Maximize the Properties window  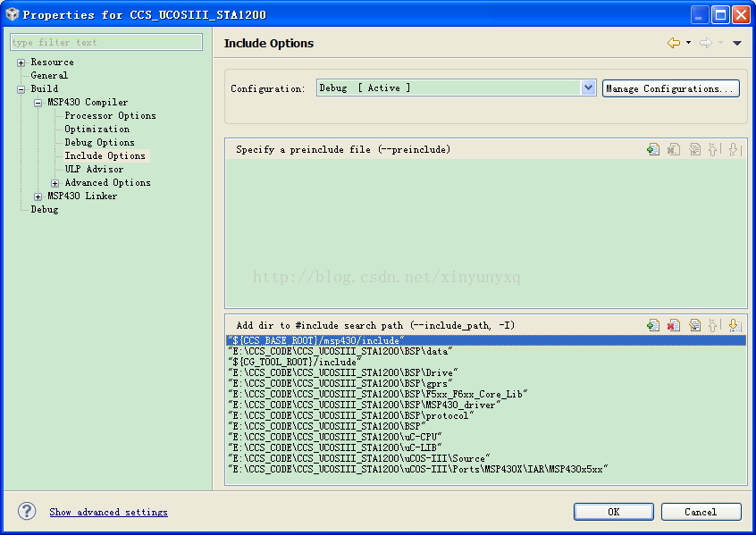tap(720, 14)
